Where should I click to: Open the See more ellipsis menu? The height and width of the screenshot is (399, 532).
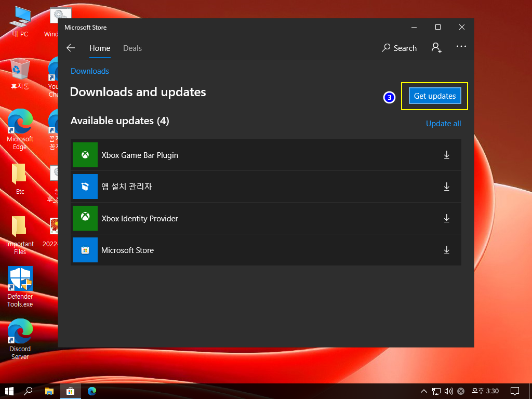tap(461, 46)
